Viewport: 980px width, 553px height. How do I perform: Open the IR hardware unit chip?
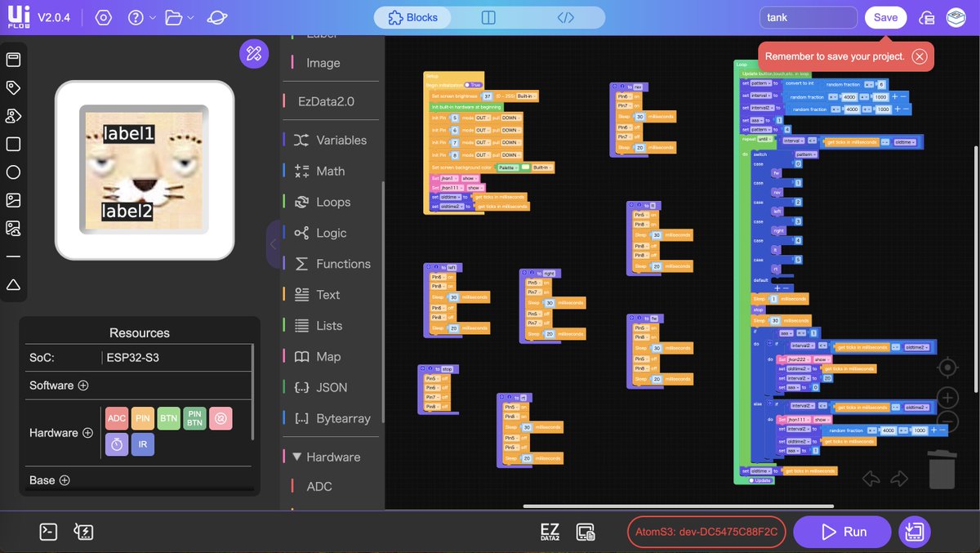[143, 444]
